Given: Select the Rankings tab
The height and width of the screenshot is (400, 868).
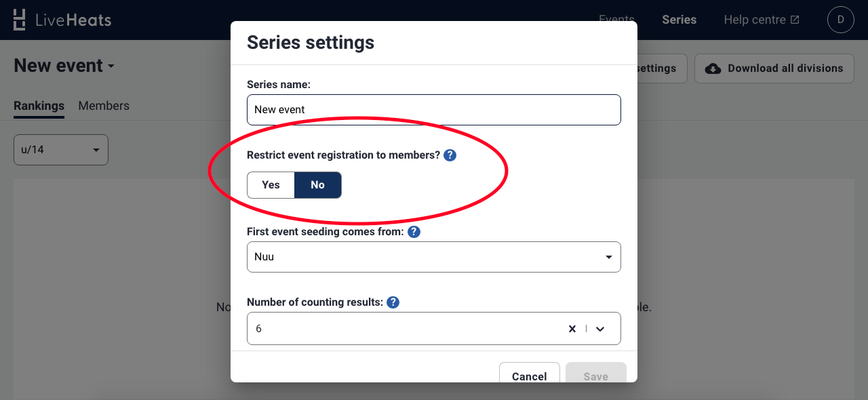Looking at the screenshot, I should (39, 106).
